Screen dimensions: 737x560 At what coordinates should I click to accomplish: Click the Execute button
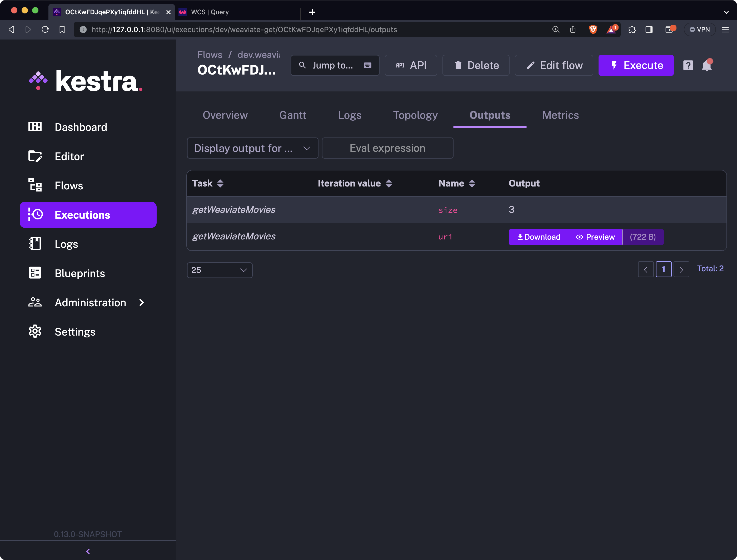pyautogui.click(x=636, y=65)
